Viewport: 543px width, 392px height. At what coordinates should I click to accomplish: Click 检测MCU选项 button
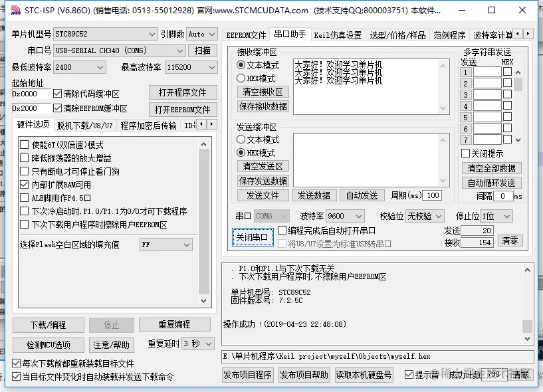[x=48, y=345]
